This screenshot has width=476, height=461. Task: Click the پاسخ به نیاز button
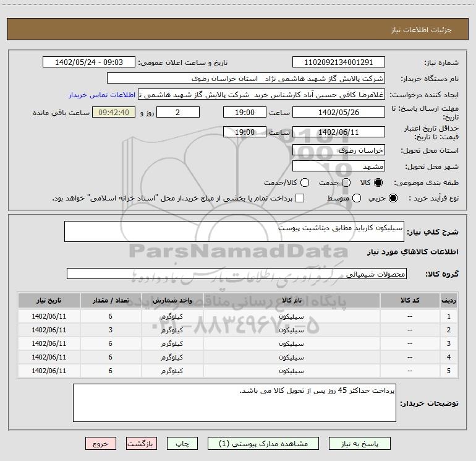(x=359, y=444)
